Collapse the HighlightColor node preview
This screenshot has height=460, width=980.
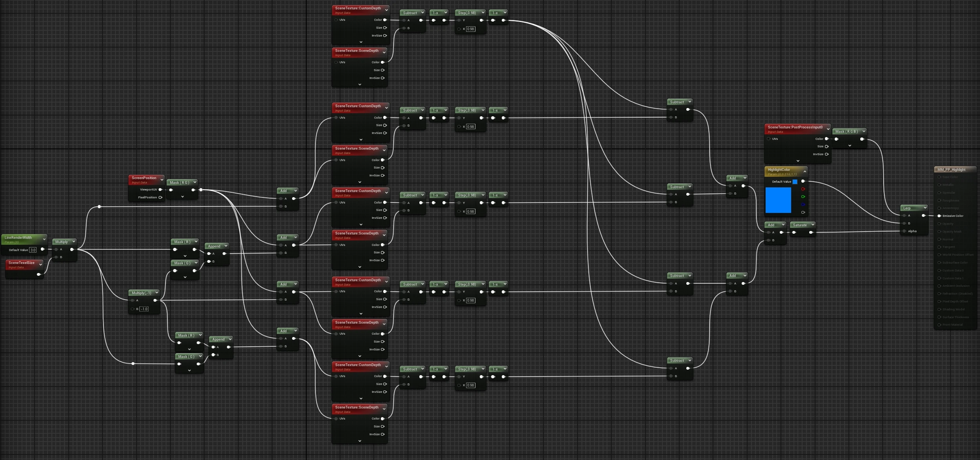(x=804, y=172)
